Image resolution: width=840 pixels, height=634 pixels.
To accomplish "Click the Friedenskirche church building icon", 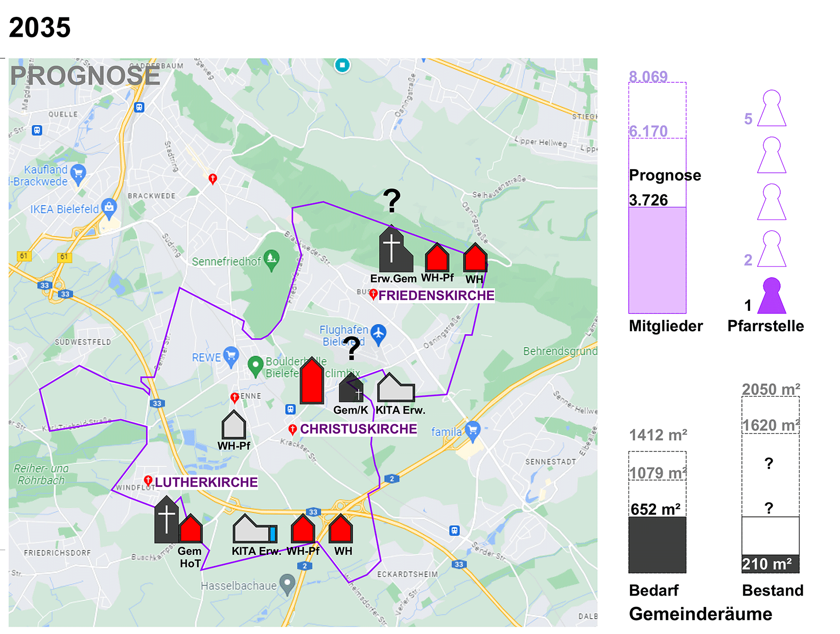I will click(x=395, y=249).
